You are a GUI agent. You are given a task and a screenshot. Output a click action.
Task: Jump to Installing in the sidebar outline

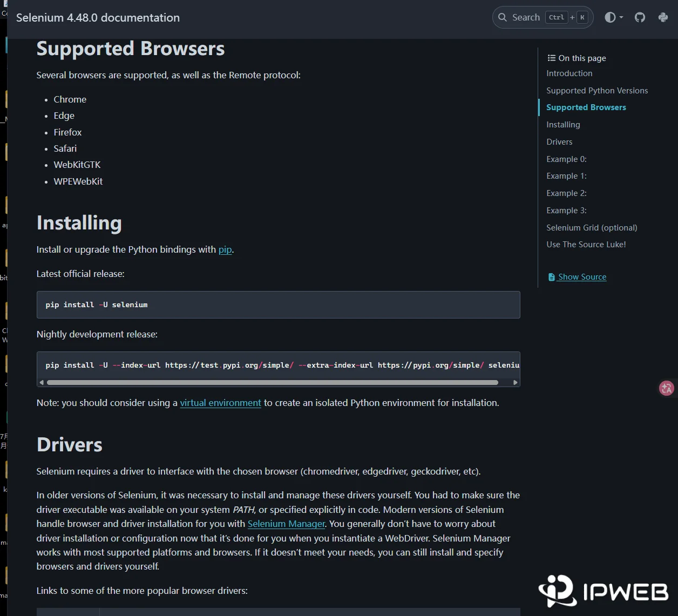[563, 125]
